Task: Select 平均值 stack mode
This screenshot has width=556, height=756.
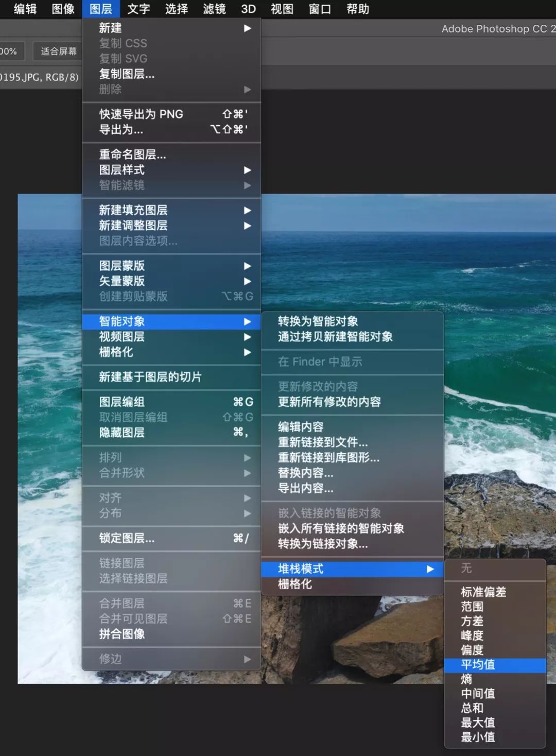Action: (x=478, y=665)
